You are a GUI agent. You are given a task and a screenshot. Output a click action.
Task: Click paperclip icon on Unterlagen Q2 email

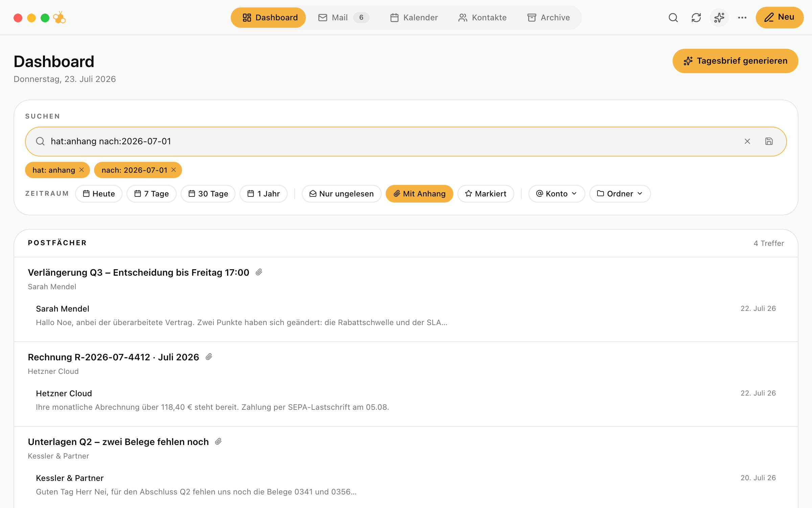tap(218, 442)
